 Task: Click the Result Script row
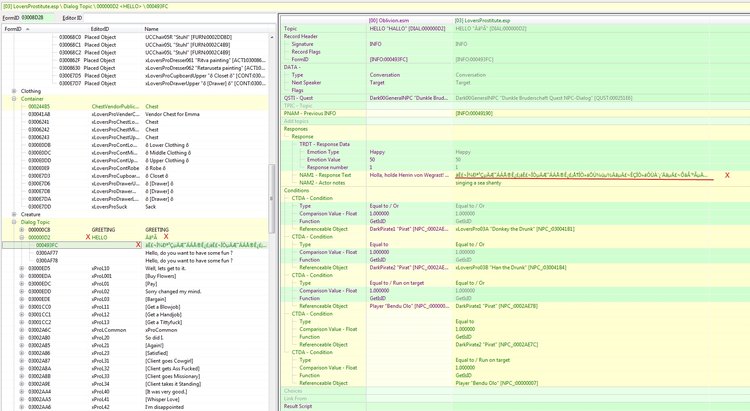pos(515,406)
